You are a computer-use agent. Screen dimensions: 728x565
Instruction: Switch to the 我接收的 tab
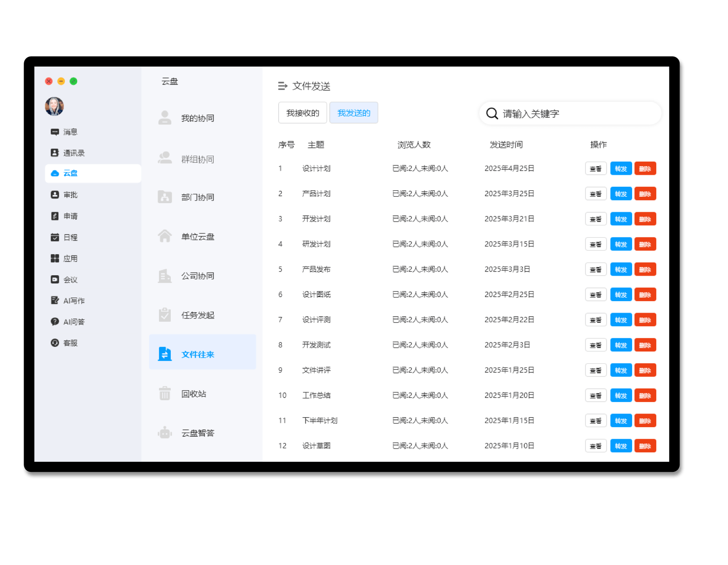[302, 113]
